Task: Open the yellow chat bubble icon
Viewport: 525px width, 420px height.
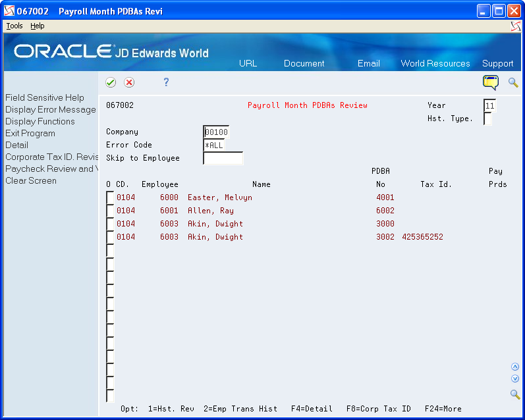Action: 491,82
